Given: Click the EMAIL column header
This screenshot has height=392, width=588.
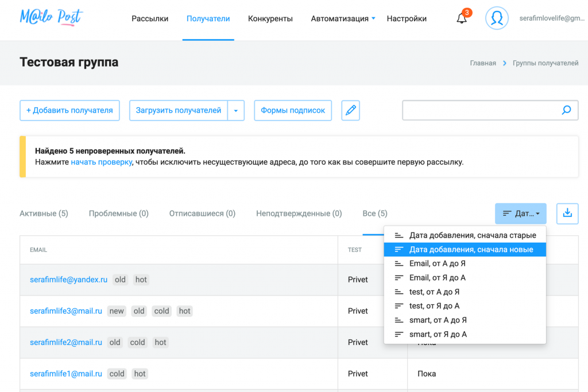Looking at the screenshot, I should (38, 250).
